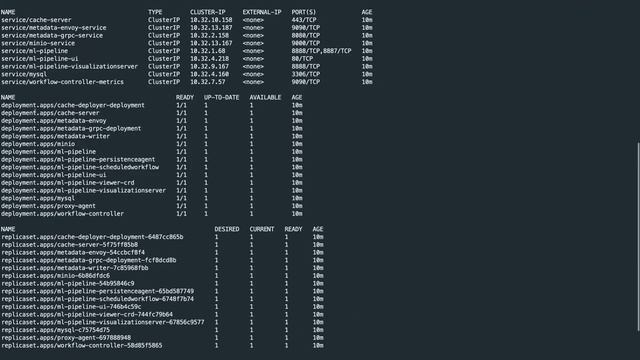This screenshot has width=640, height=360.
Task: Select deployment.apps/cache-server
Action: pyautogui.click(x=50, y=113)
